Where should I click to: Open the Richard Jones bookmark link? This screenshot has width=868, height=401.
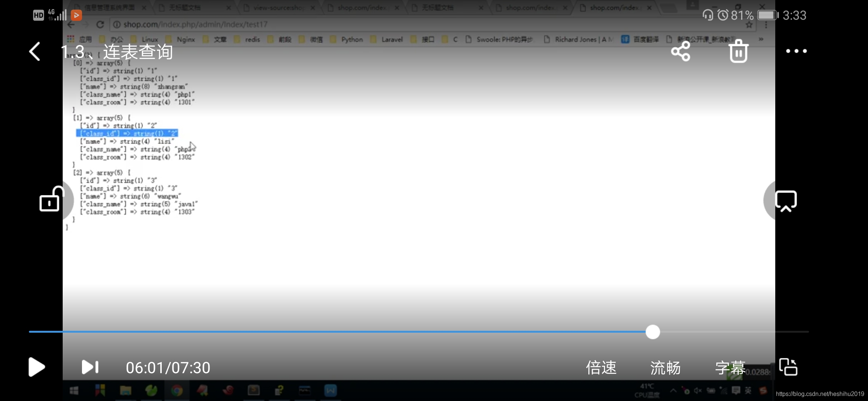(x=579, y=39)
